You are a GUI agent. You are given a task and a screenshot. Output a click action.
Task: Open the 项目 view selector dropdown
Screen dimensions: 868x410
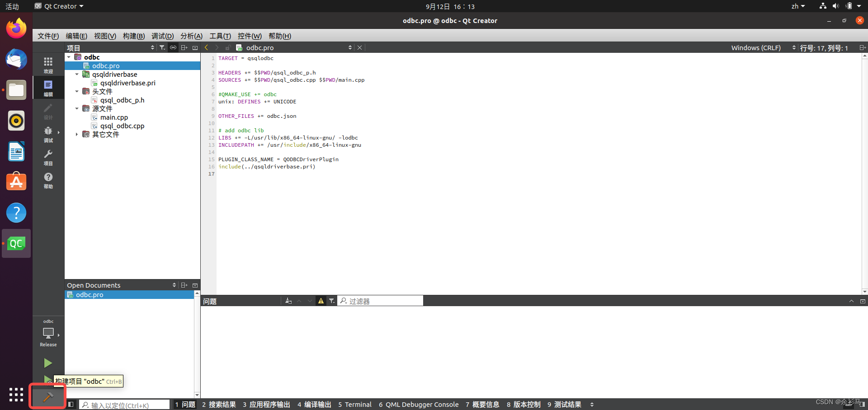pyautogui.click(x=111, y=47)
